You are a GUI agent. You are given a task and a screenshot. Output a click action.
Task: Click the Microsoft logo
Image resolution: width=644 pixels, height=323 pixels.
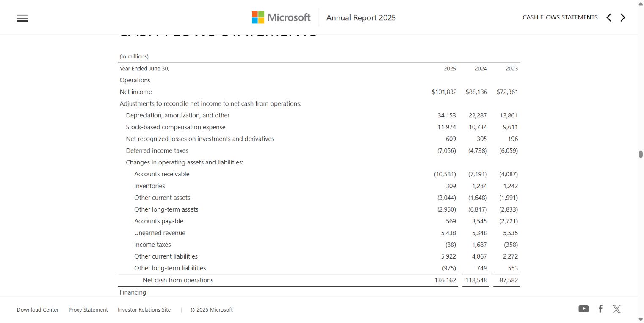pos(281,17)
